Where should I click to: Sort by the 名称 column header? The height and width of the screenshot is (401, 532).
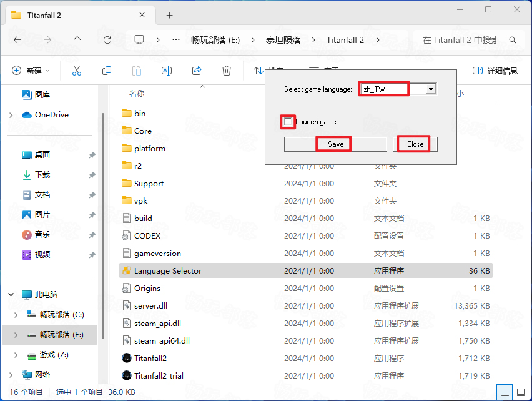coord(137,93)
